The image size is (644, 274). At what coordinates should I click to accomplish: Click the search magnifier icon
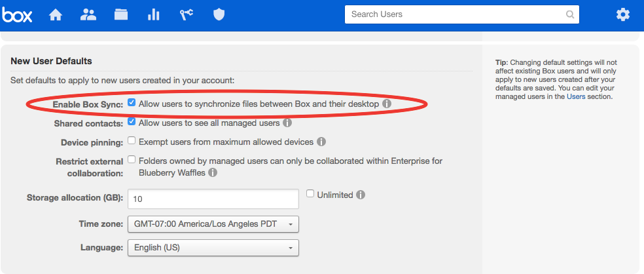pyautogui.click(x=570, y=14)
